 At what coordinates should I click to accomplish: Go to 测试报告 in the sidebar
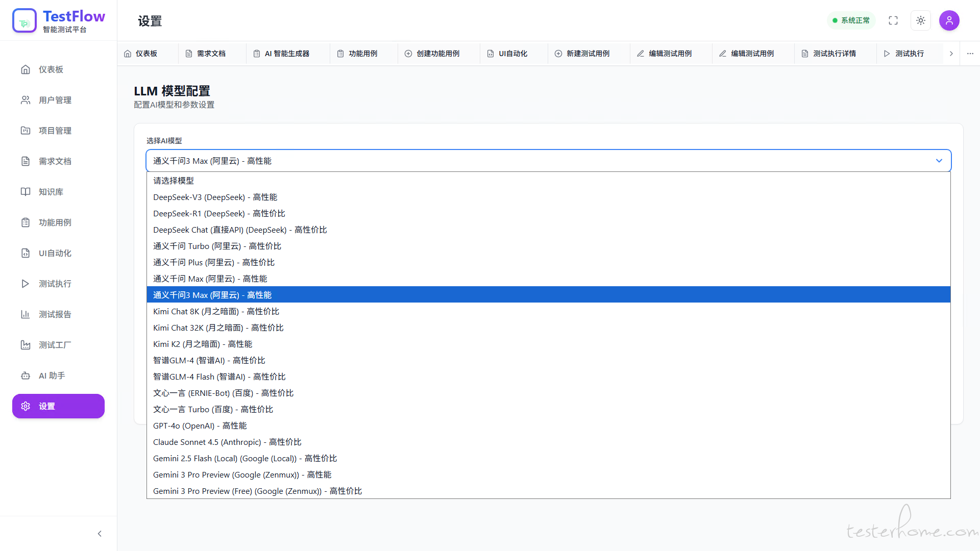(55, 314)
